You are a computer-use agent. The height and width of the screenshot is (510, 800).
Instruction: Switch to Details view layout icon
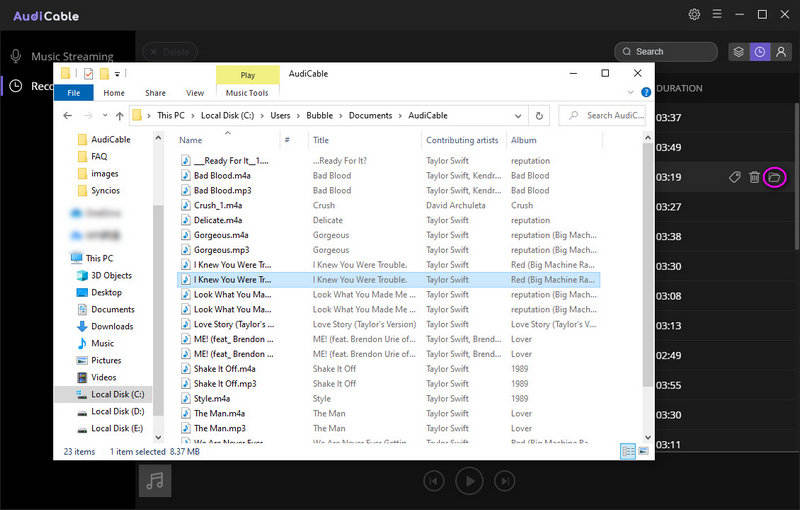[628, 451]
